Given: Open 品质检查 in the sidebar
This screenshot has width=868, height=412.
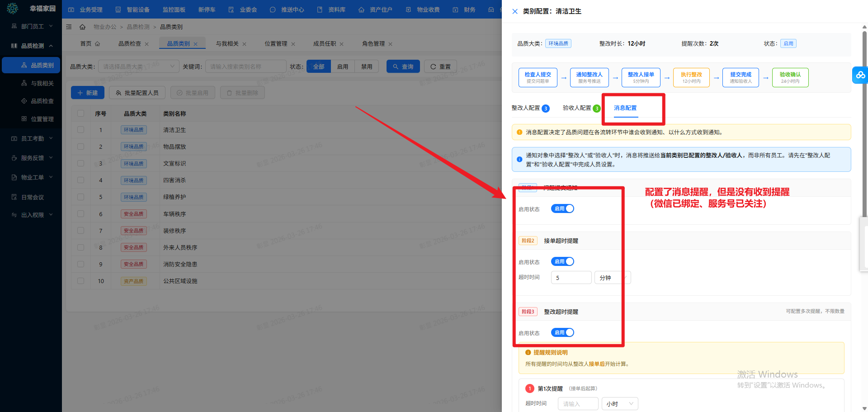Looking at the screenshot, I should (42, 101).
